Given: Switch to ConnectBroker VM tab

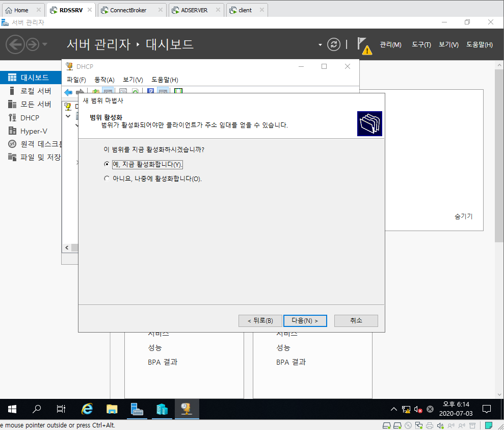Looking at the screenshot, I should pos(128,10).
